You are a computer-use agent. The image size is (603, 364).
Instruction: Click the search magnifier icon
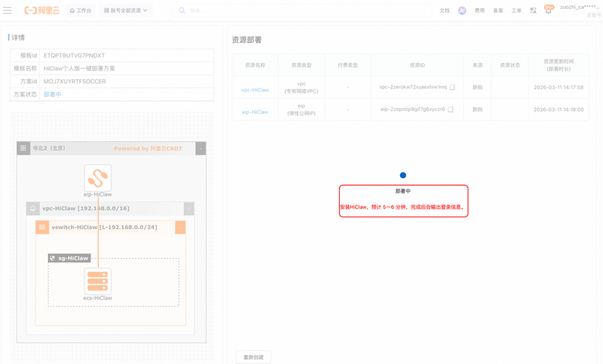(x=182, y=10)
